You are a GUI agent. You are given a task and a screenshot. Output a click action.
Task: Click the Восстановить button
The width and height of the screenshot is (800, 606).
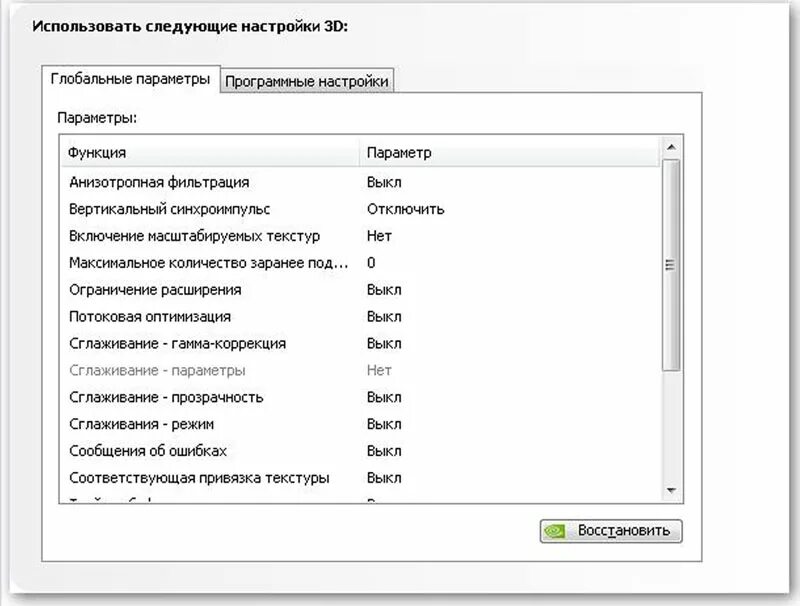pyautogui.click(x=611, y=531)
